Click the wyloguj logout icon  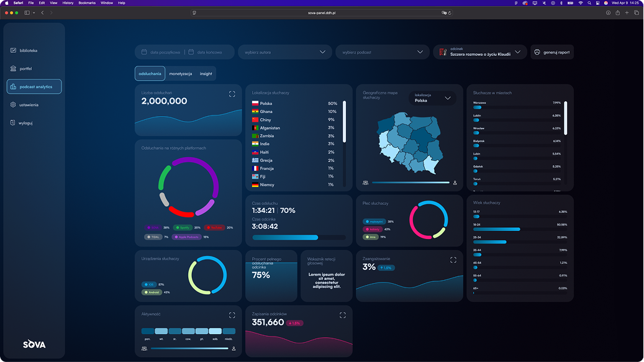[x=13, y=123]
